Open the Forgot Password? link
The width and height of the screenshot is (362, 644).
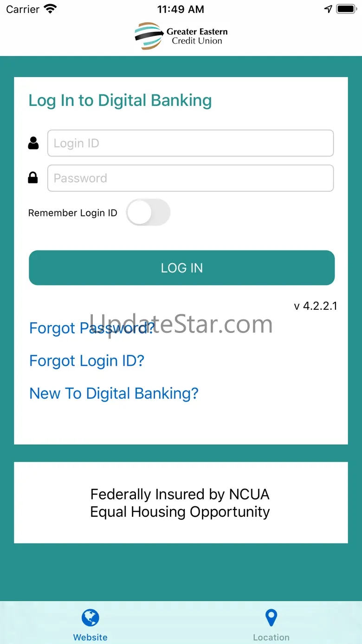point(92,328)
